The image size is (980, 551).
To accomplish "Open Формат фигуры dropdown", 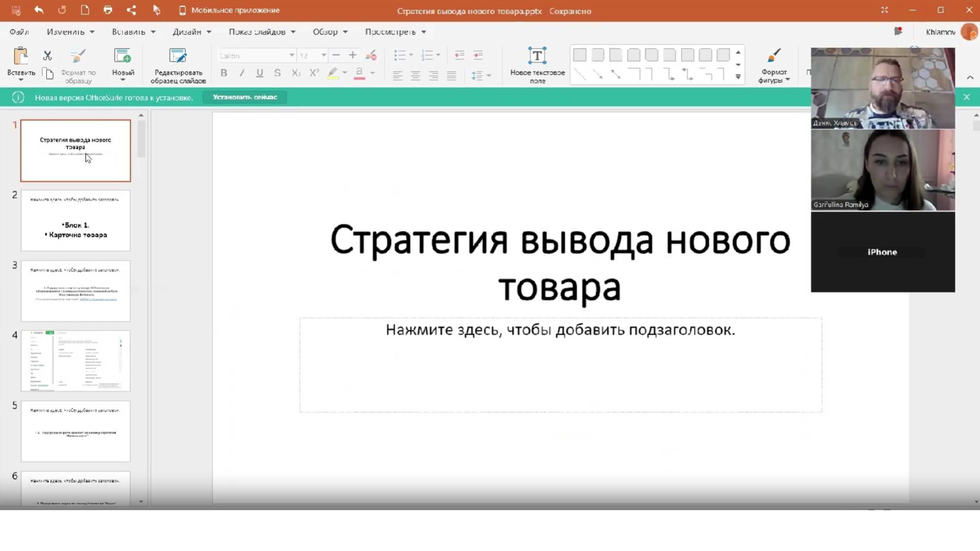I will (774, 65).
